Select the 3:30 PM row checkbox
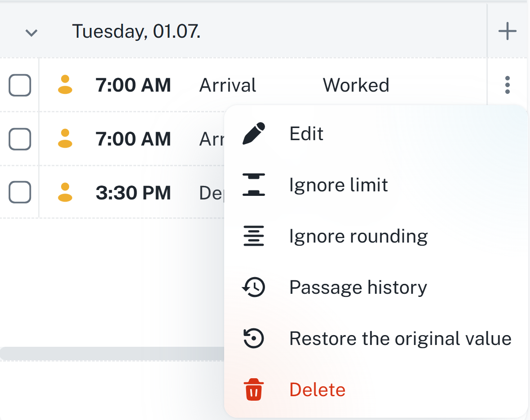530x420 pixels. tap(20, 192)
